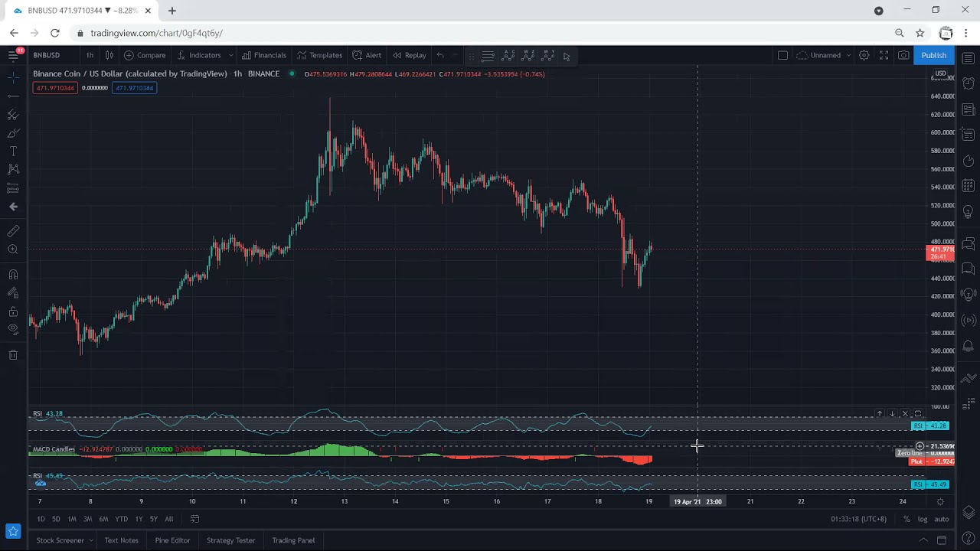Open time axis settings gear
Image resolution: width=980 pixels, height=551 pixels.
tap(940, 501)
